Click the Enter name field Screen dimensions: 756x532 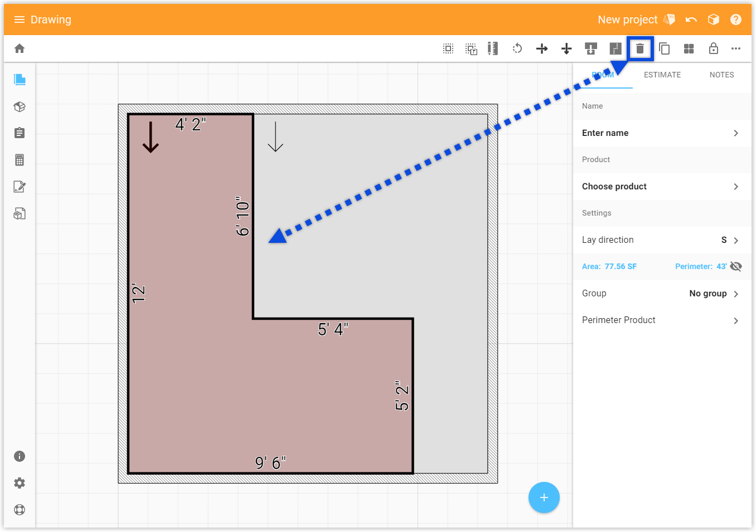click(x=662, y=133)
